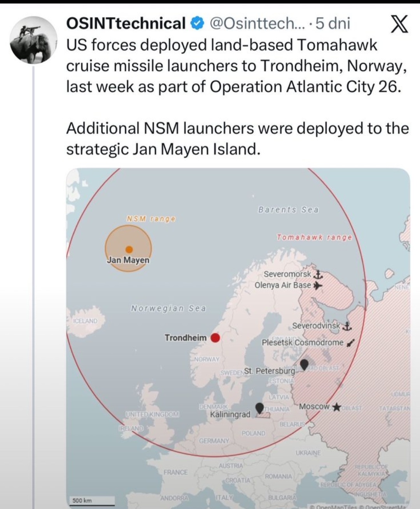This screenshot has height=509, width=420.
Task: Tap the Severomorsk anchor icon
Action: [318, 275]
